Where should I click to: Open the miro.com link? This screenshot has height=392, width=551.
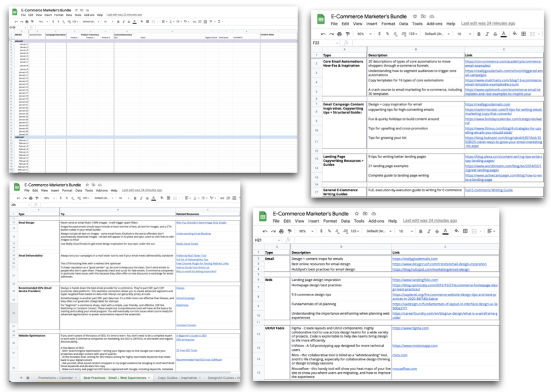400,355
